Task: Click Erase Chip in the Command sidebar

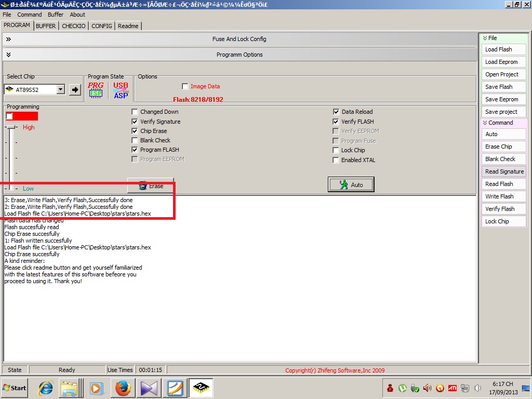Action: tap(503, 147)
